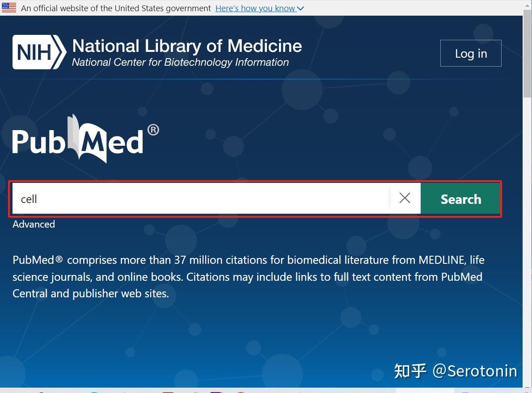Screen dimensions: 532x393
Task: Click the Log in button
Action: pyautogui.click(x=471, y=54)
